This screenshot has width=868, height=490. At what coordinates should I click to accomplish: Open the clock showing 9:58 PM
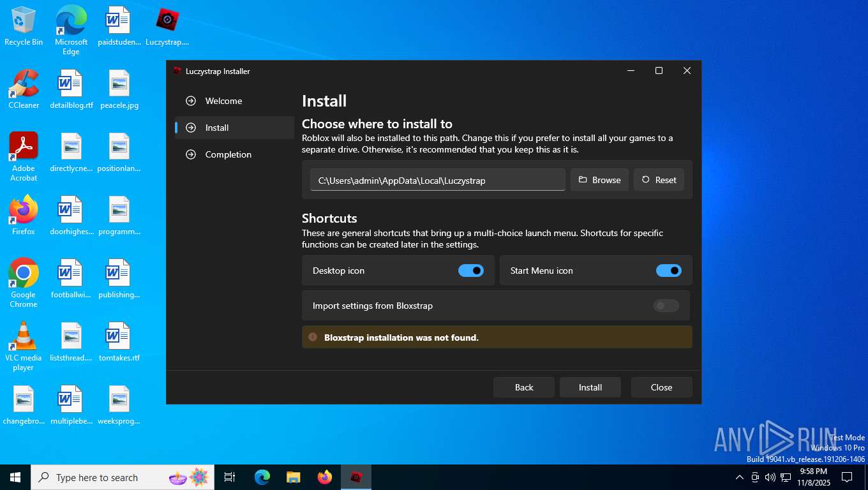pos(814,477)
